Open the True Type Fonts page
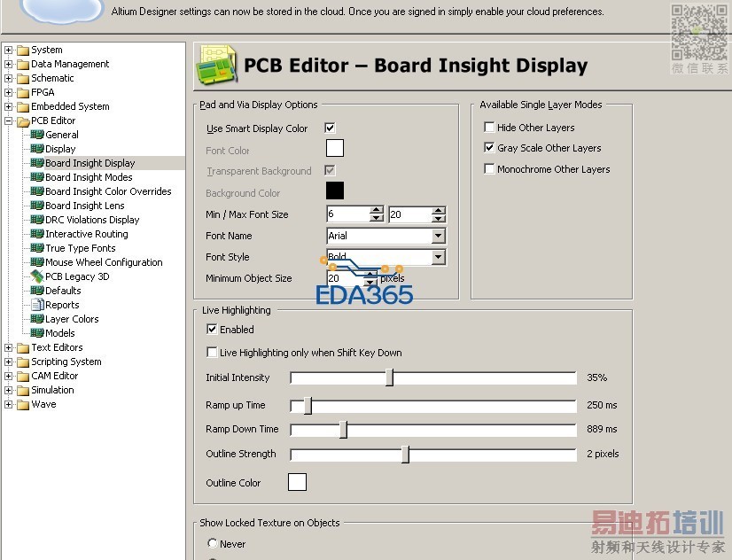The height and width of the screenshot is (560, 732). pos(81,248)
